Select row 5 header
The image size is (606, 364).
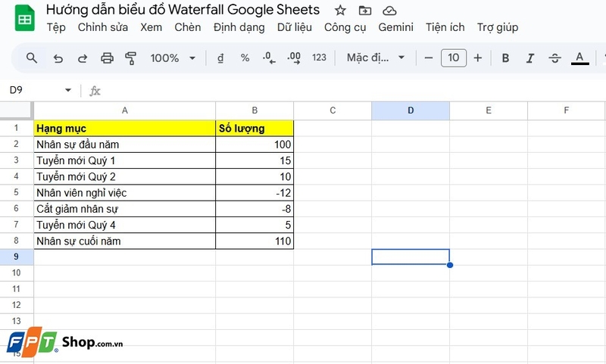16,192
